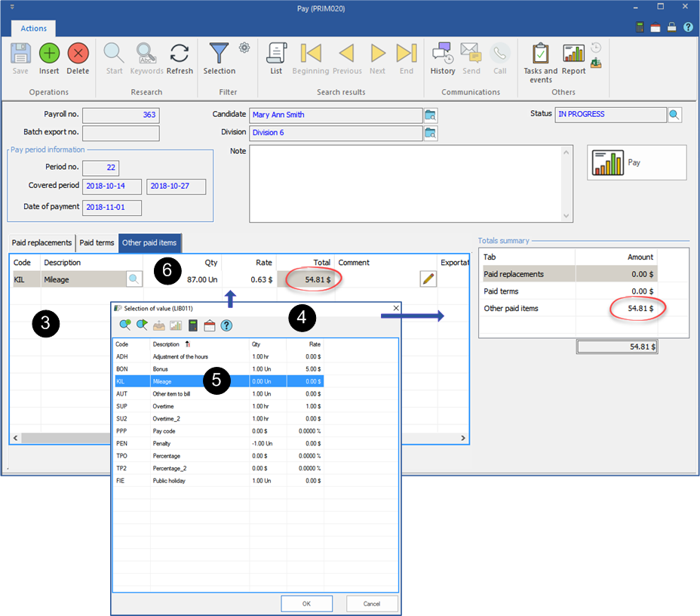Go to Beginning of search results

311,54
